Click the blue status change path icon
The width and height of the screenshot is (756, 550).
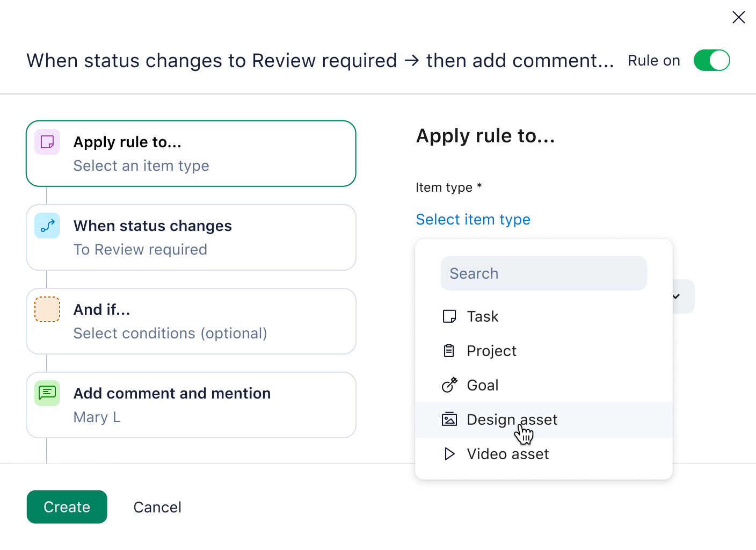tap(47, 226)
